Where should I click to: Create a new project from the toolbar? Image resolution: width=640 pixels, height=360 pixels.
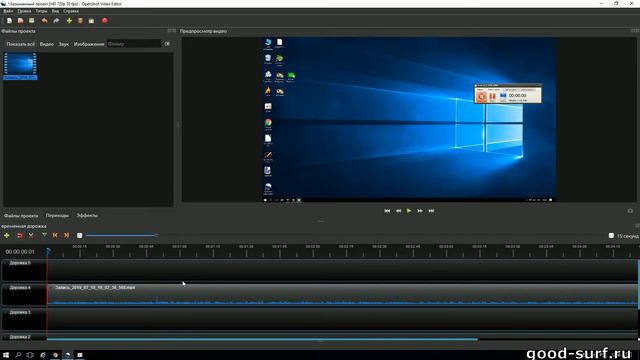pos(9,20)
